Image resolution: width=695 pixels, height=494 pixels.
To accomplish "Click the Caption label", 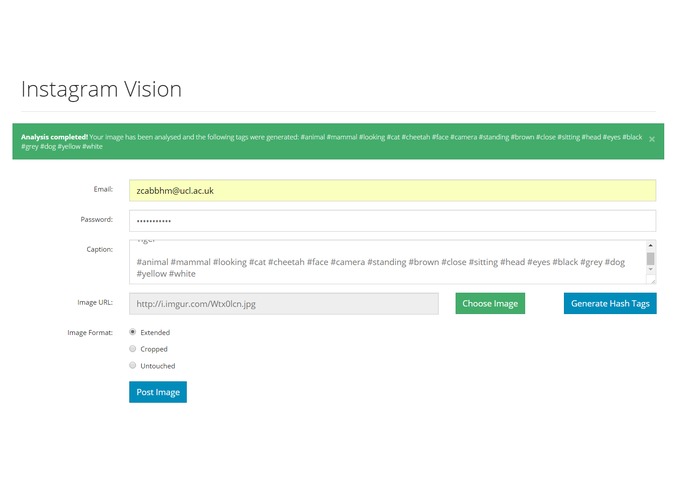I will (x=100, y=249).
